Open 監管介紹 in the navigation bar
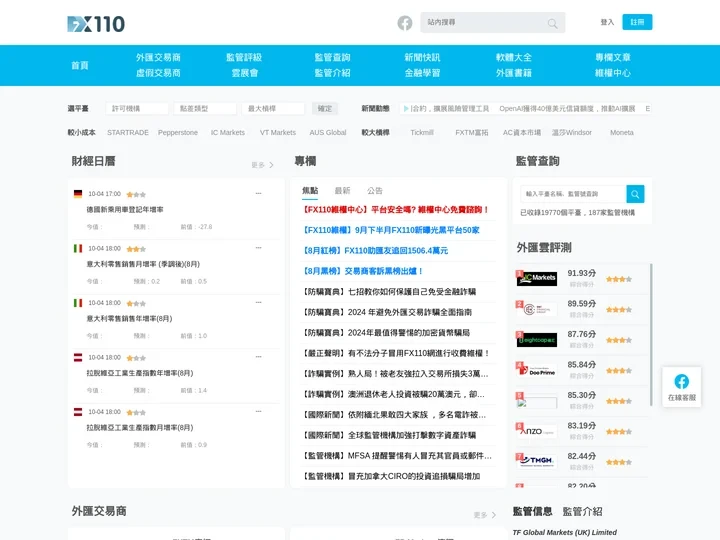The image size is (720, 540). tap(332, 73)
